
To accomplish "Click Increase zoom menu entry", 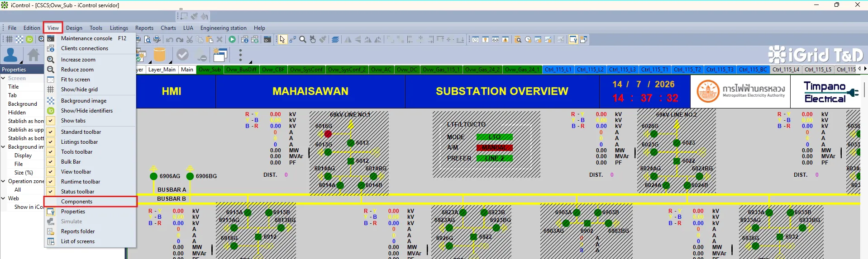I will (90, 60).
